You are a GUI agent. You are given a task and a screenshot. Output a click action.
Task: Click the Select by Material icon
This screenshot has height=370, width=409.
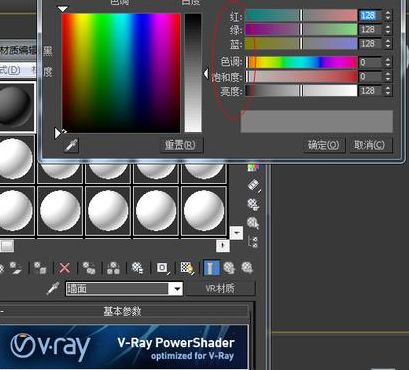[x=253, y=222]
